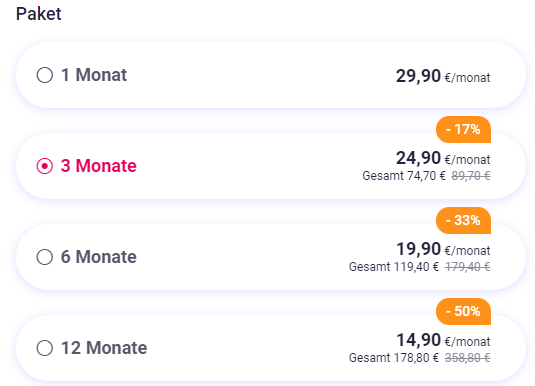Select the 1 Monat radio button
The width and height of the screenshot is (535, 386).
tap(45, 75)
